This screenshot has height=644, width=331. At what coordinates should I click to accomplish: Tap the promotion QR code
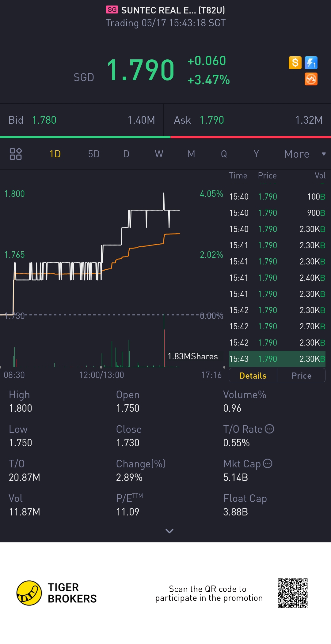coord(293,593)
